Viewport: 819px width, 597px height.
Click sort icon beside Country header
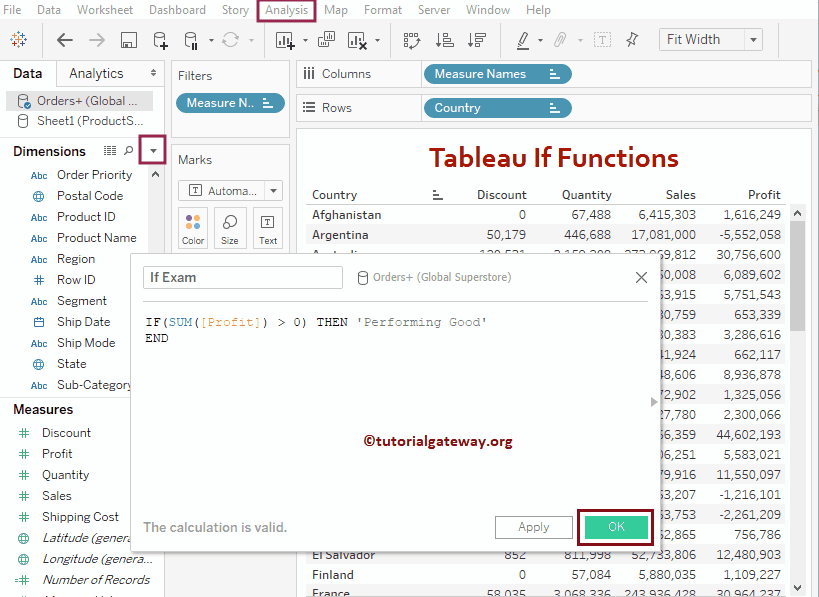438,195
